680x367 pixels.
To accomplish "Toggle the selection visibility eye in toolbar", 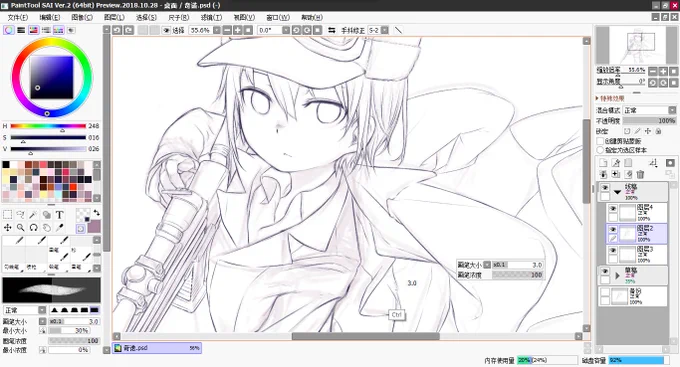I will click(x=166, y=30).
